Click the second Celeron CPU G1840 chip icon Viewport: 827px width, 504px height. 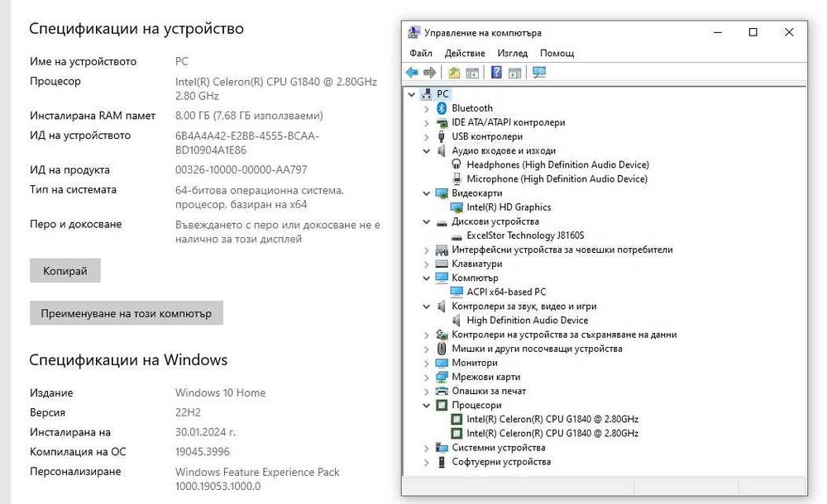point(457,433)
